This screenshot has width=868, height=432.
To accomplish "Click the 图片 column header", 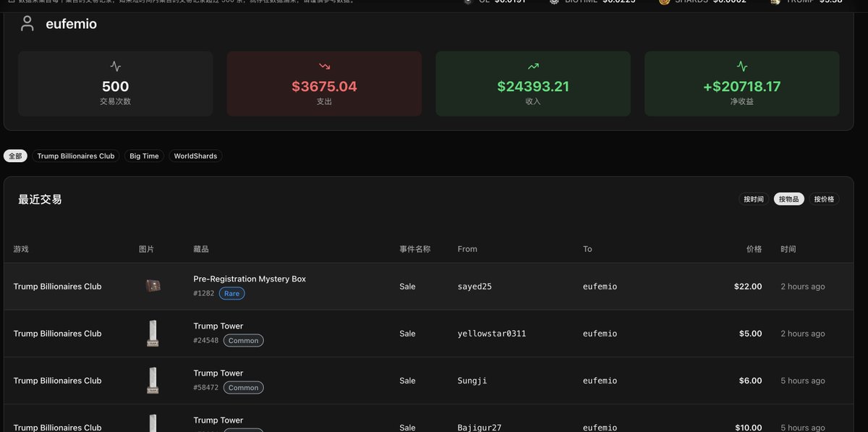I will 147,249.
